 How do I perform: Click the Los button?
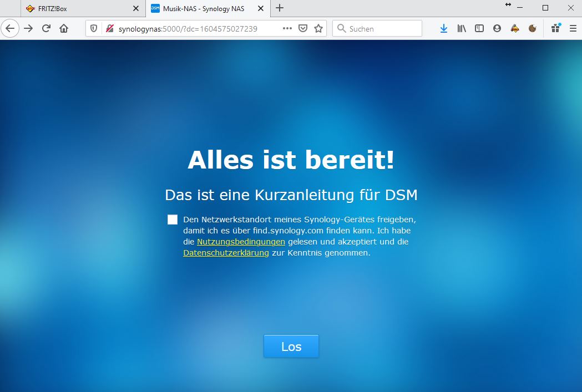tap(291, 347)
